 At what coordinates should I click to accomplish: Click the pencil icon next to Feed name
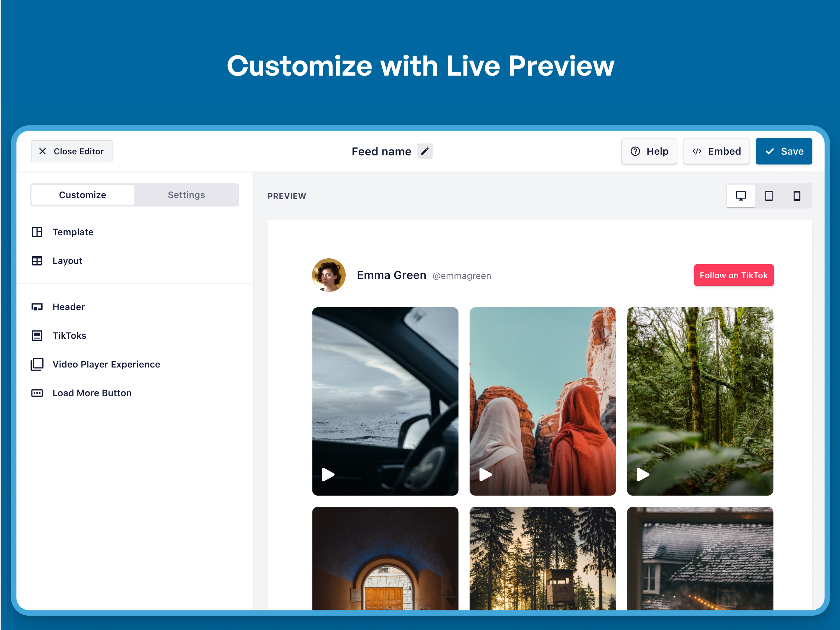point(425,151)
